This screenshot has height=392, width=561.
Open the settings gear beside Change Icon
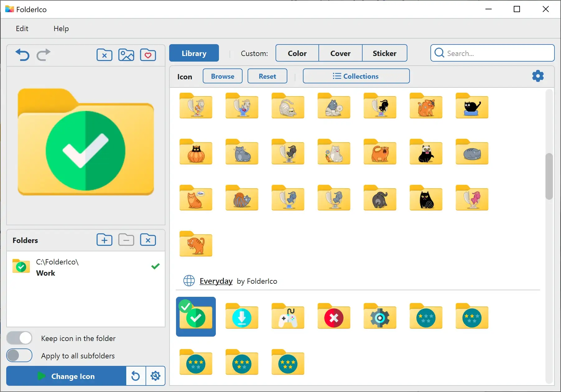(155, 376)
